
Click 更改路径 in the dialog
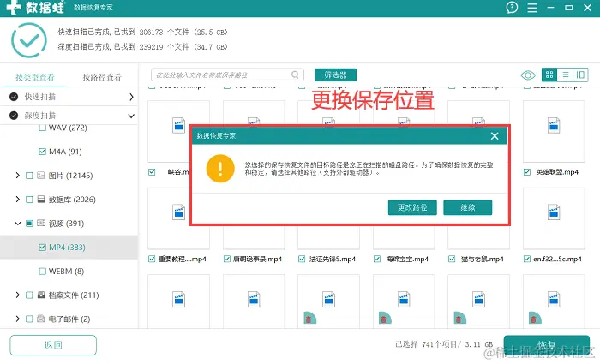pos(412,207)
